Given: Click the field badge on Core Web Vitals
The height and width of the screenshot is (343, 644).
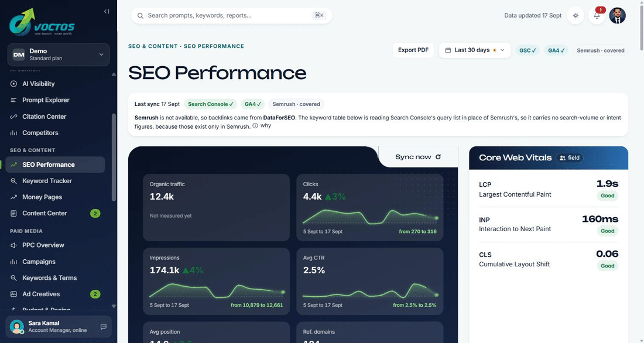Looking at the screenshot, I should tap(570, 157).
